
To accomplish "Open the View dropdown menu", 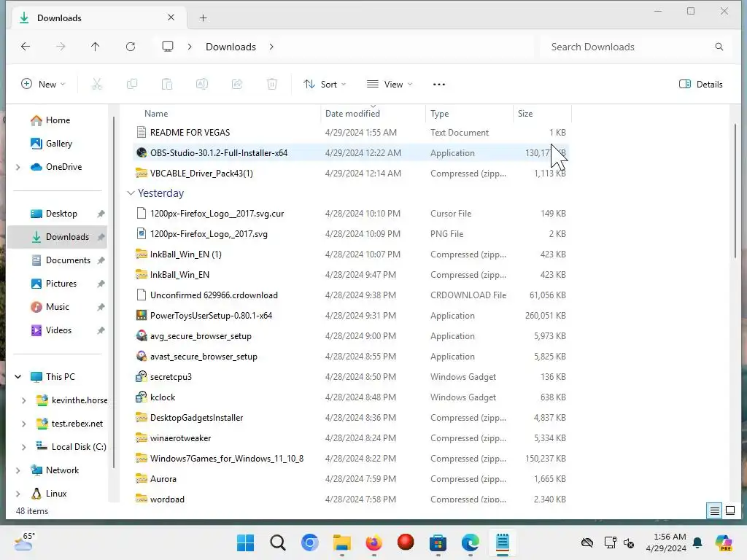I will pos(390,85).
